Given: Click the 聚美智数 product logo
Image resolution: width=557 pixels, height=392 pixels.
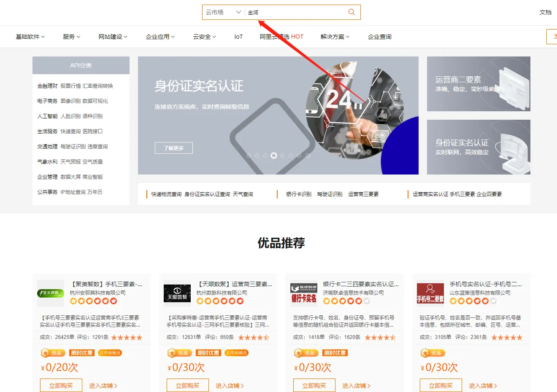Looking at the screenshot, I should tap(51, 293).
